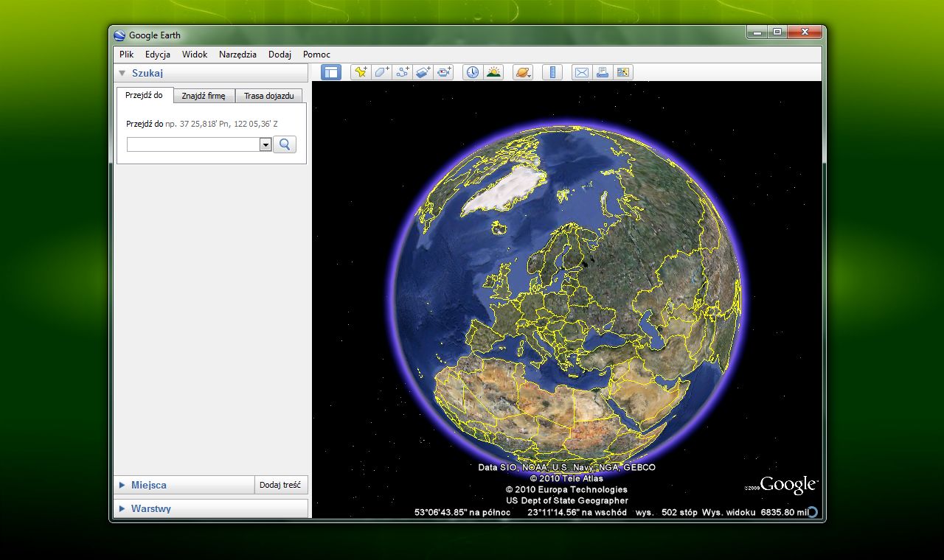Open the Plik menu
Image resolution: width=944 pixels, height=560 pixels.
pos(127,55)
